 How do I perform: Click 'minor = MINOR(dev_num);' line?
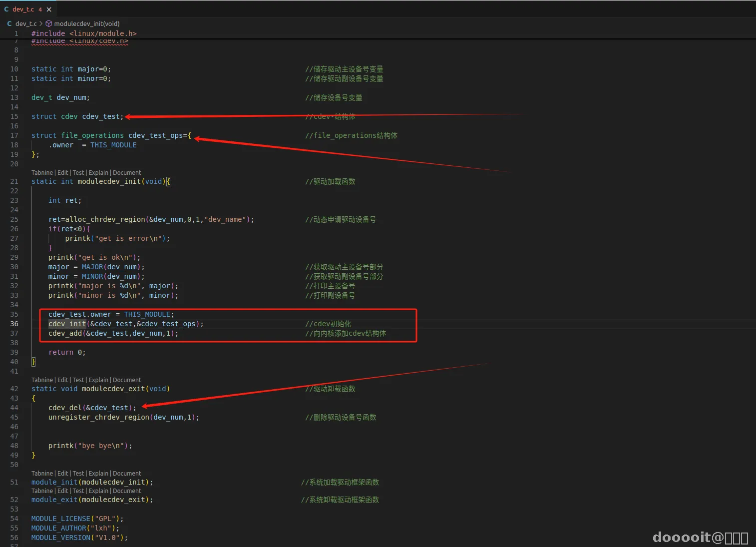coord(96,276)
